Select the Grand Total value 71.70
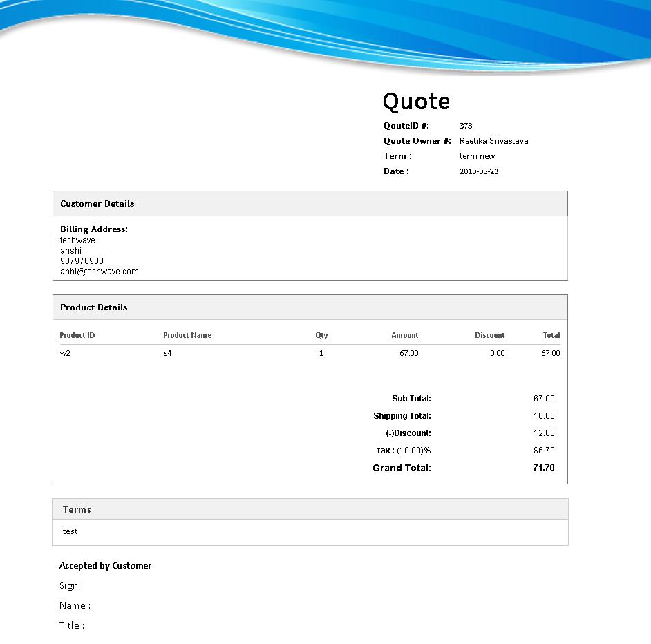651x644 pixels. (x=544, y=468)
